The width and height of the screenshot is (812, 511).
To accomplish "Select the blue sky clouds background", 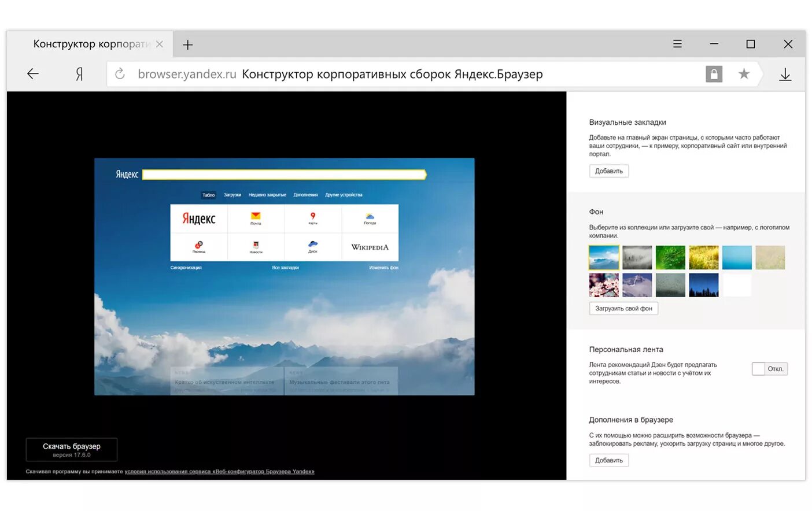I will 604,257.
